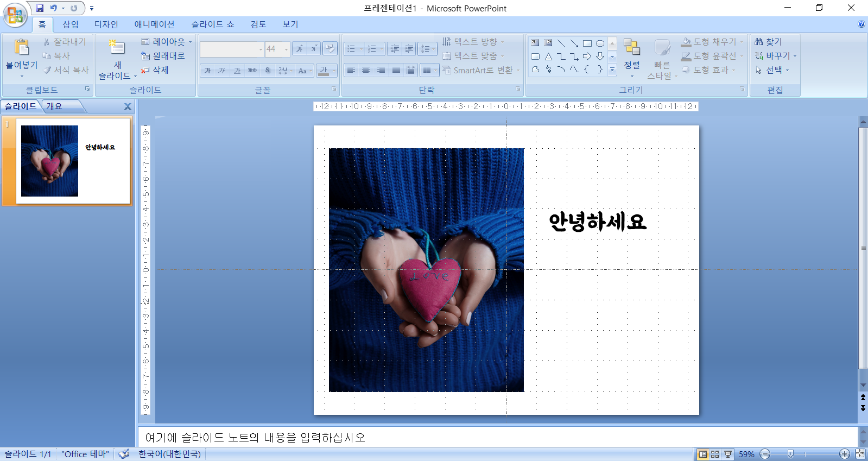Select the Rectangle shape

(x=587, y=43)
